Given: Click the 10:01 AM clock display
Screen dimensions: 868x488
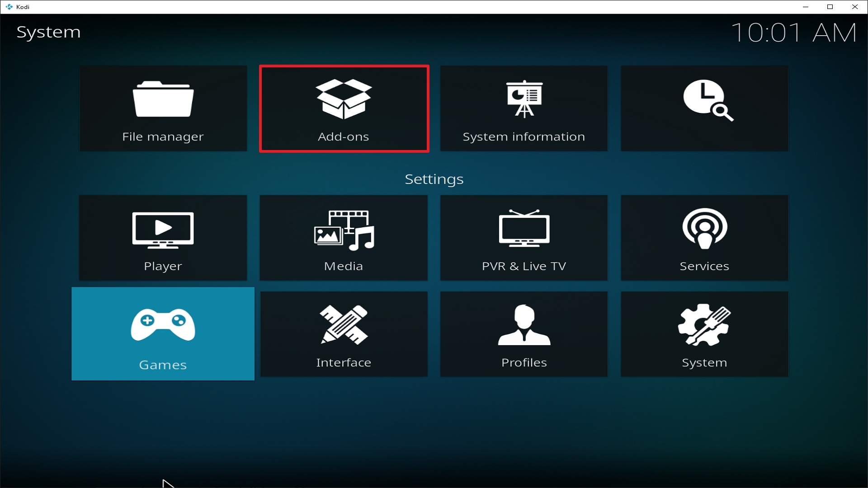Looking at the screenshot, I should [x=794, y=33].
